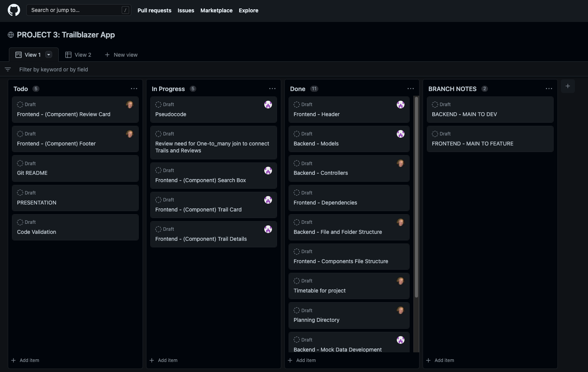Image resolution: width=588 pixels, height=372 pixels.
Task: Open the Frontend - (Component) Trail Card item
Action: click(x=214, y=205)
